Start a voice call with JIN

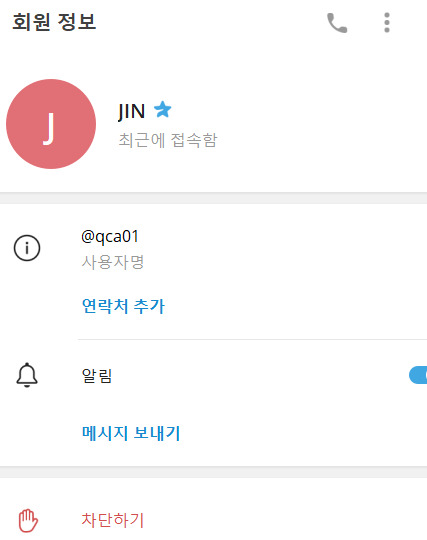click(x=337, y=23)
